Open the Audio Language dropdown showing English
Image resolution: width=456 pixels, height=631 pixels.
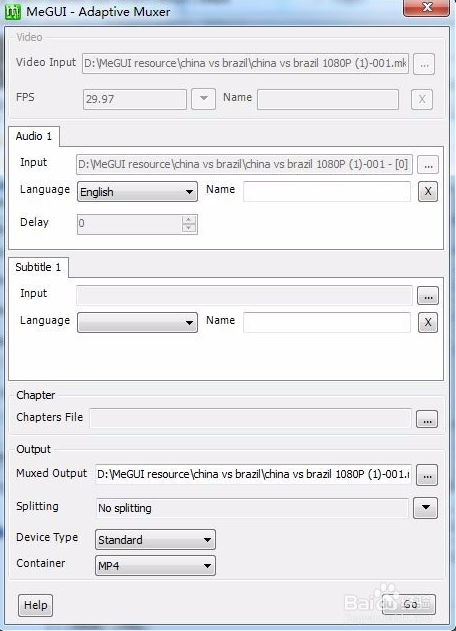137,192
